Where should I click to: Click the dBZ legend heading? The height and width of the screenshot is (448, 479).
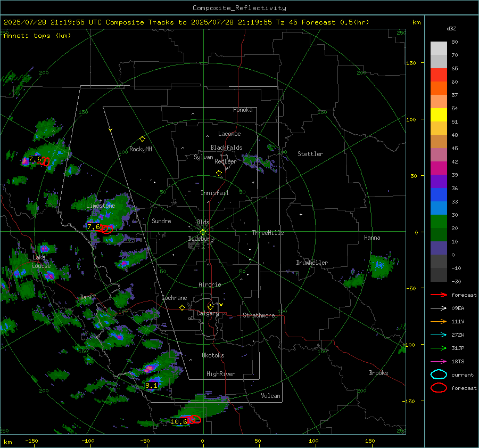tap(451, 29)
